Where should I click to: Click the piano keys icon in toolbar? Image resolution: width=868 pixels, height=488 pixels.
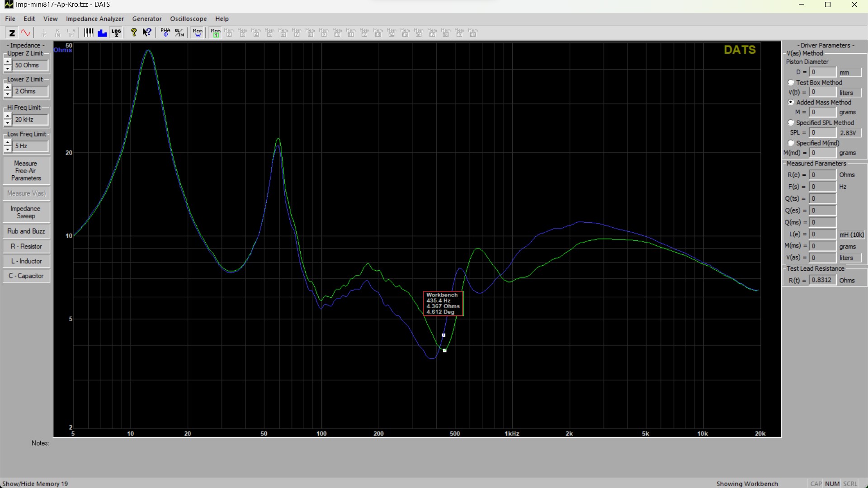pyautogui.click(x=89, y=33)
